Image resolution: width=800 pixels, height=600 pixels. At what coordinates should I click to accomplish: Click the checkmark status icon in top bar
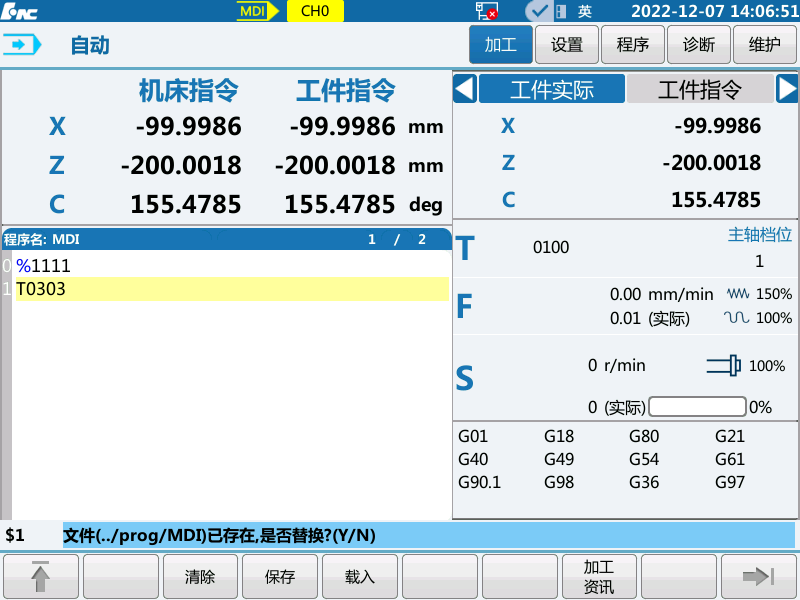coord(538,11)
